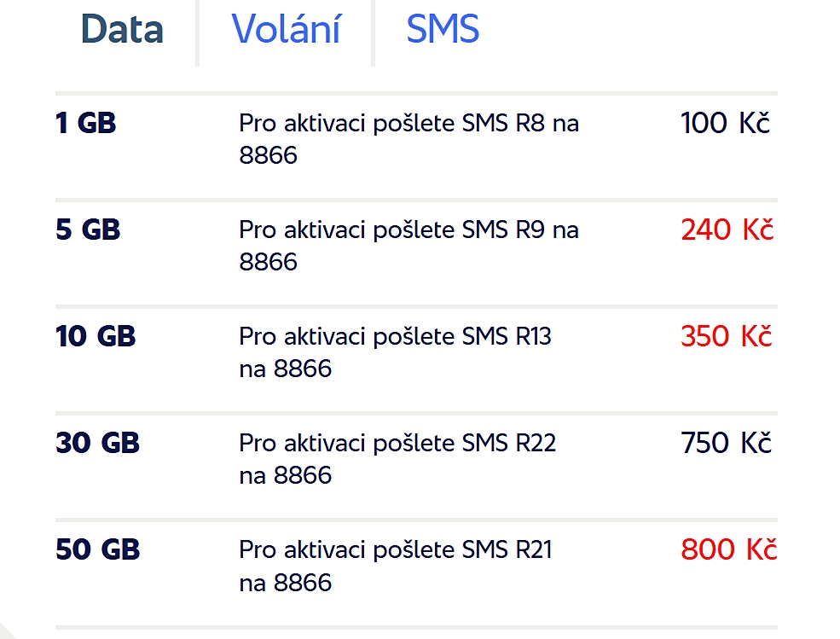Click the 30 GB package label
Viewport: 840px width, 639px height.
pyautogui.click(x=97, y=444)
